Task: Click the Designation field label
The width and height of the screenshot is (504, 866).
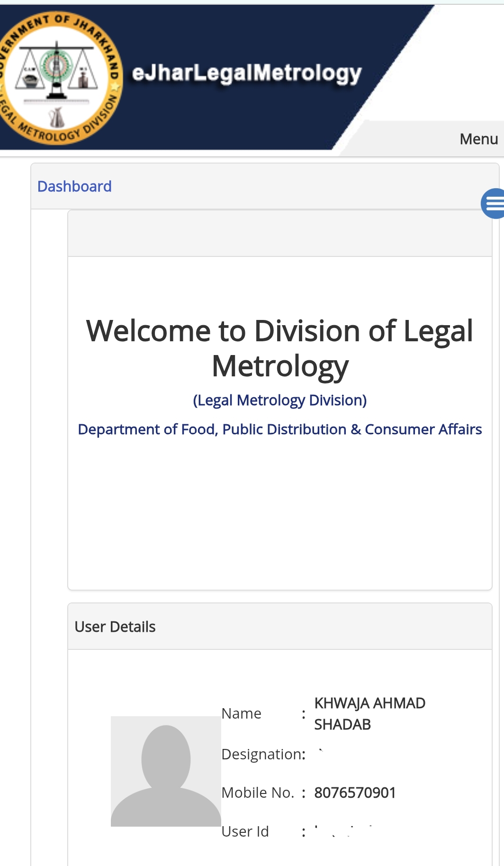Action: pos(263,754)
